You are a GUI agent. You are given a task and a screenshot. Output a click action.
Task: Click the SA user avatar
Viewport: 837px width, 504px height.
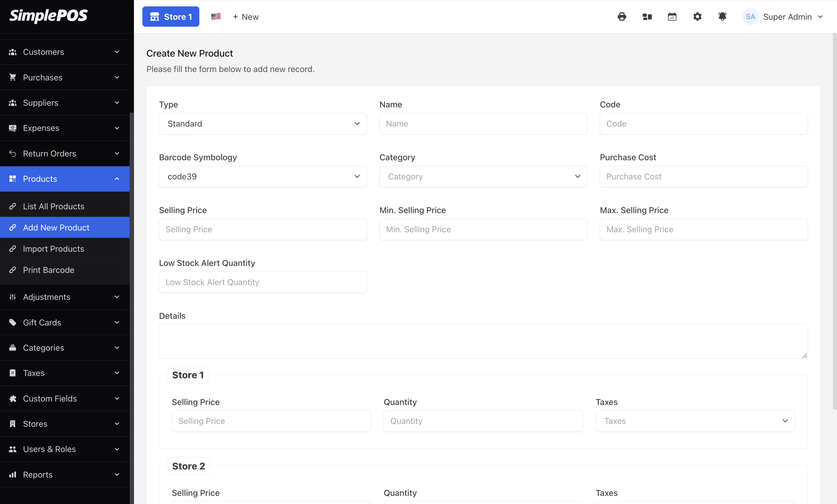[750, 17]
